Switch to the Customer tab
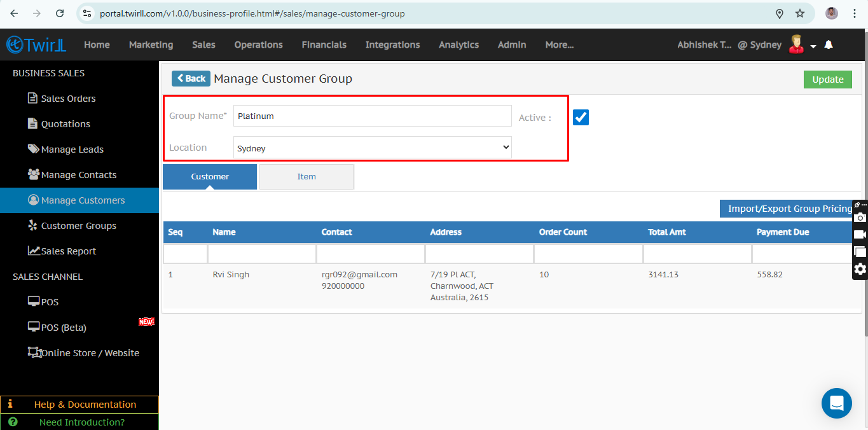 (x=210, y=177)
